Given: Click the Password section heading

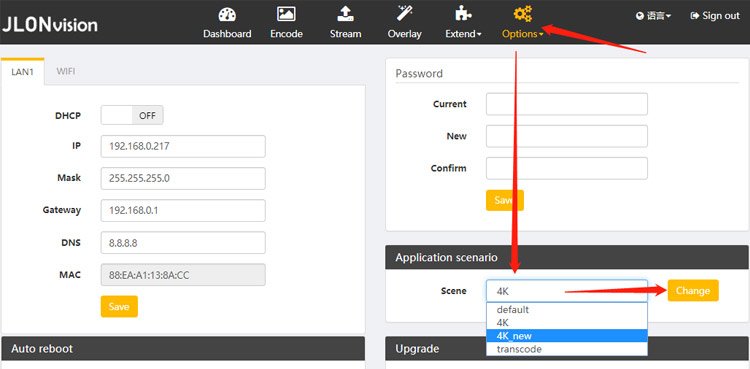Looking at the screenshot, I should [419, 74].
